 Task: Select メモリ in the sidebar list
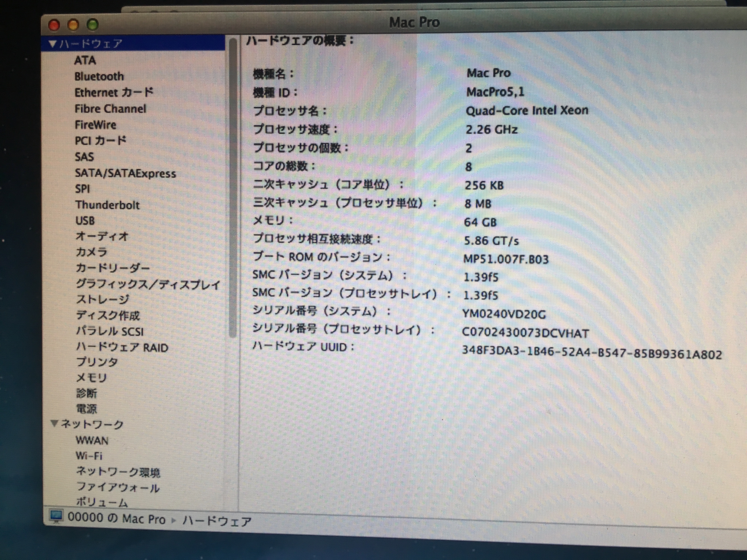[x=92, y=377]
